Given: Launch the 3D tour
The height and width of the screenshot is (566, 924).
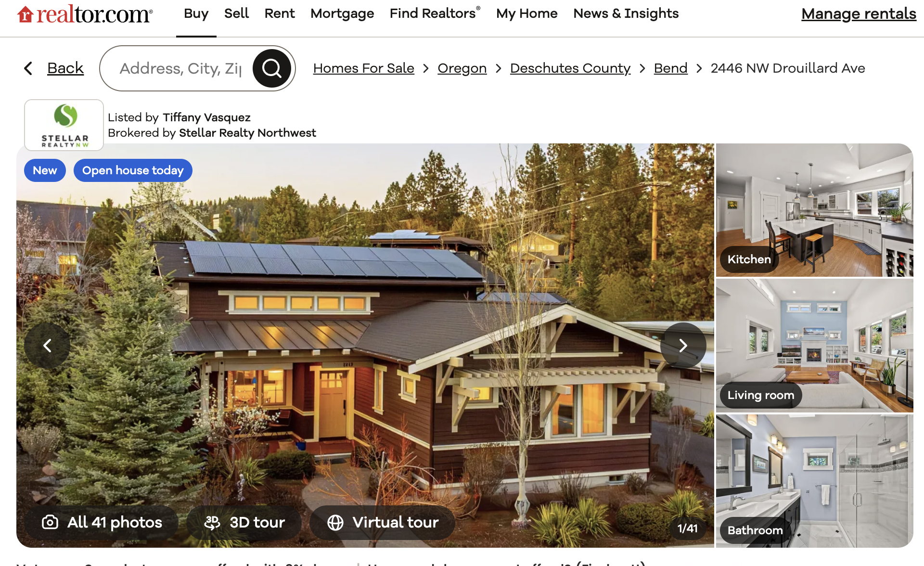Looking at the screenshot, I should point(244,522).
